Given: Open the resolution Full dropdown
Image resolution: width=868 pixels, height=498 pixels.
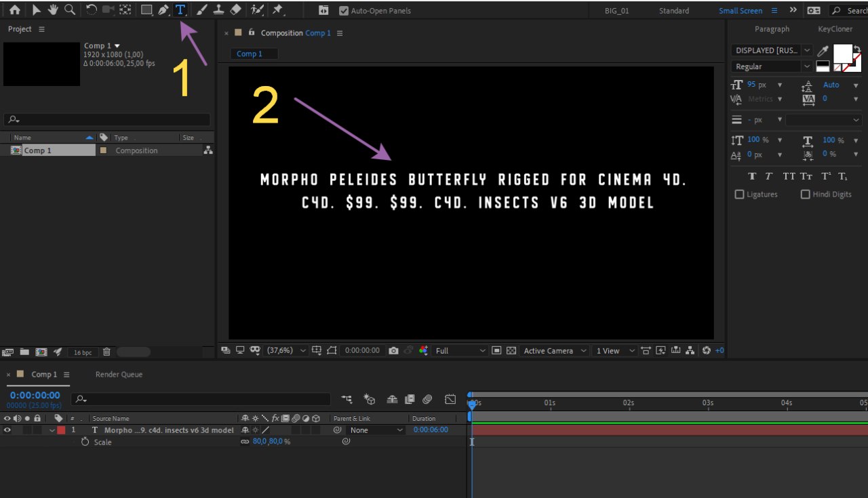Looking at the screenshot, I should (x=460, y=350).
